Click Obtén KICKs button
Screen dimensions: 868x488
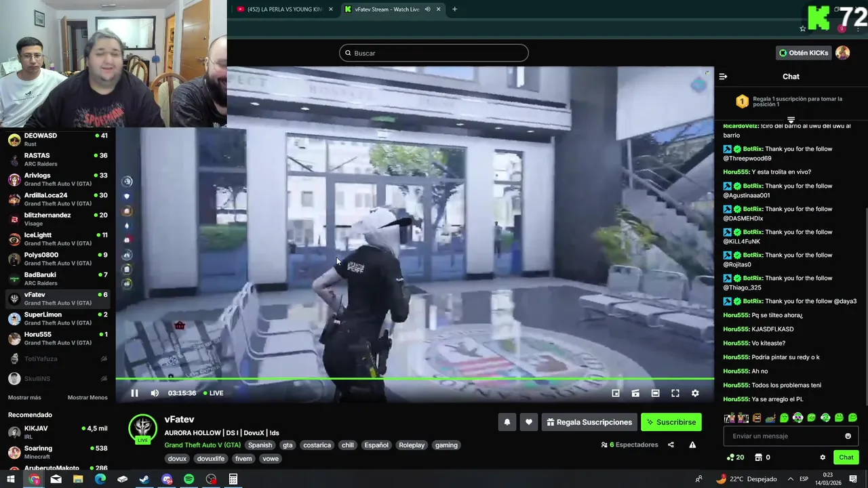pyautogui.click(x=804, y=53)
